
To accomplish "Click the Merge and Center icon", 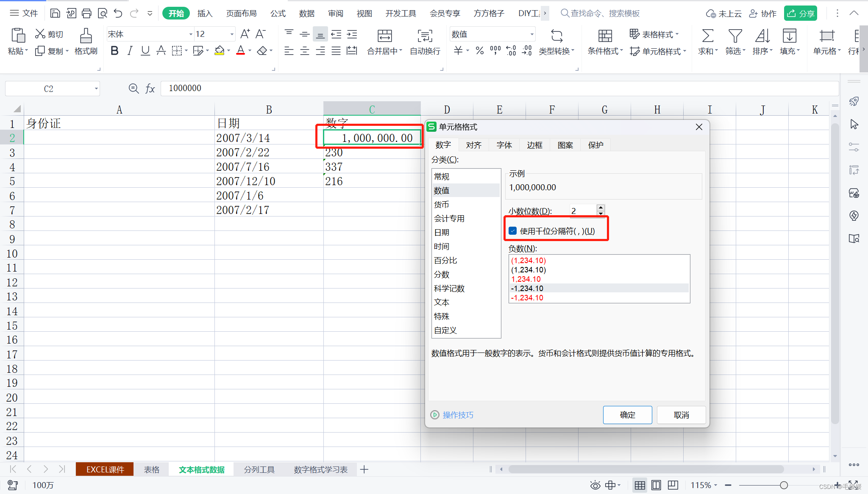I will (384, 36).
